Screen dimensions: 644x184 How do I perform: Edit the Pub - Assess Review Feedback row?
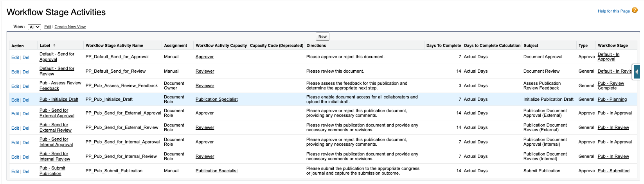[15, 86]
